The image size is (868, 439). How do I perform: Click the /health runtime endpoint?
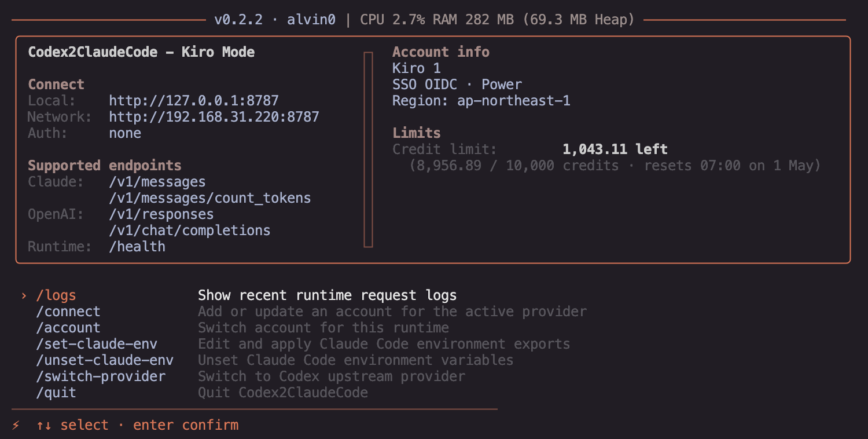(x=137, y=247)
